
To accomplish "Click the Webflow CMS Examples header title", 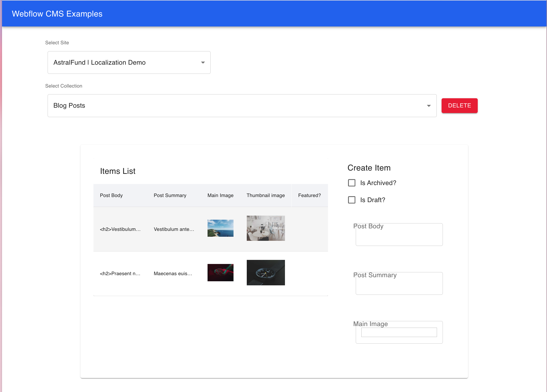I will [57, 14].
